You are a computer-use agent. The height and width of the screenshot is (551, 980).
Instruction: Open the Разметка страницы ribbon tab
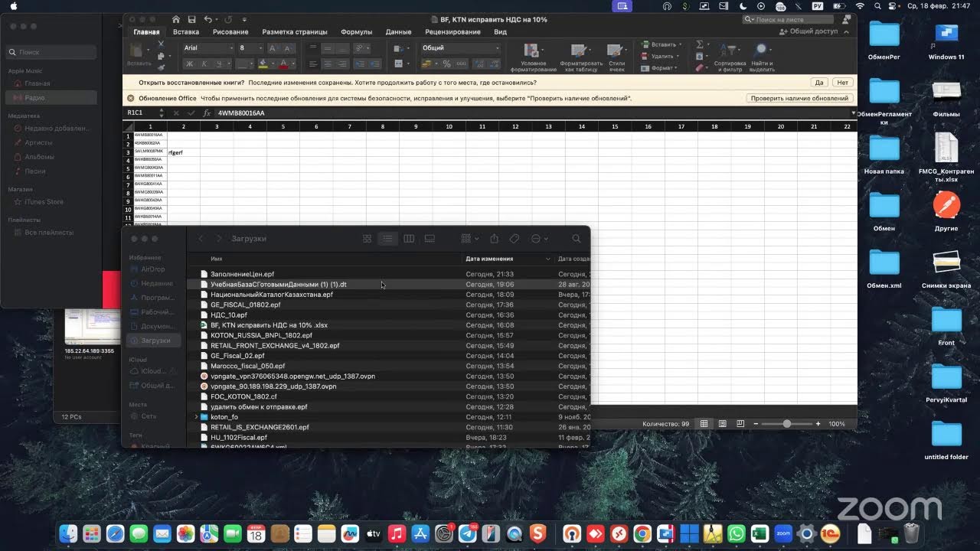point(295,32)
